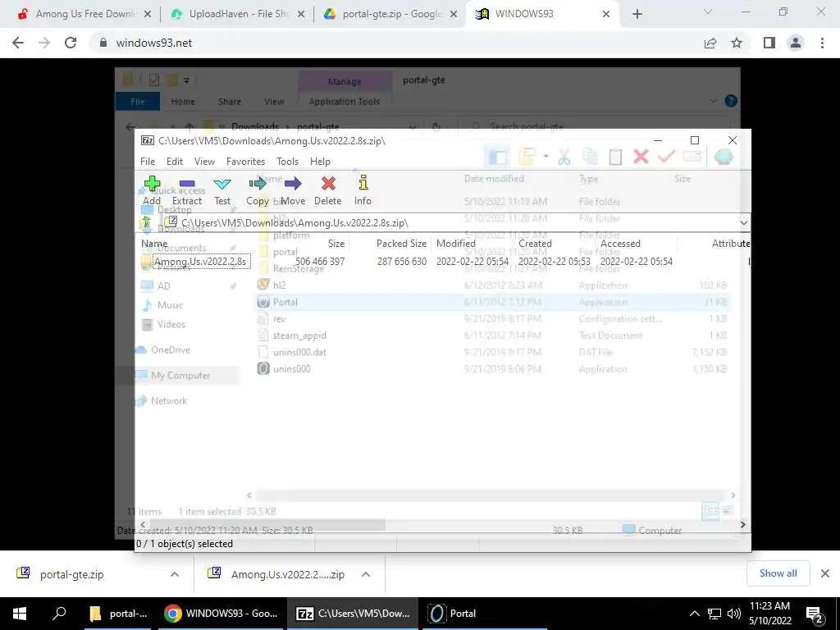Click the up-folder icon beside 7-Zip address bar

(146, 223)
